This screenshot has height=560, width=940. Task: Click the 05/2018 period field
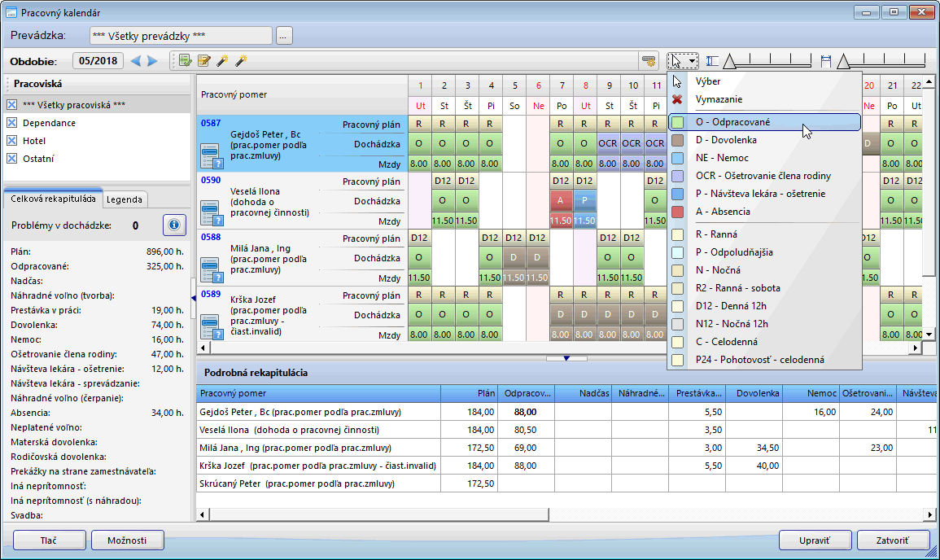tap(98, 61)
